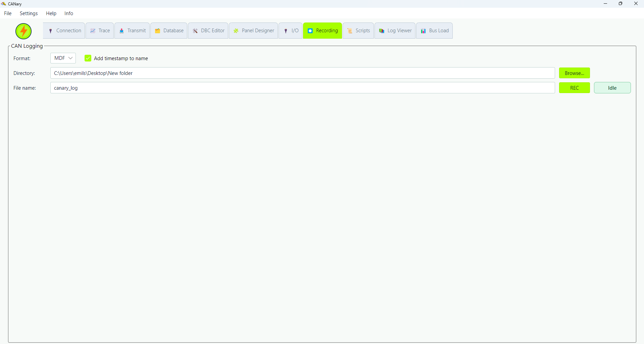Open the I/O tab

click(x=291, y=31)
